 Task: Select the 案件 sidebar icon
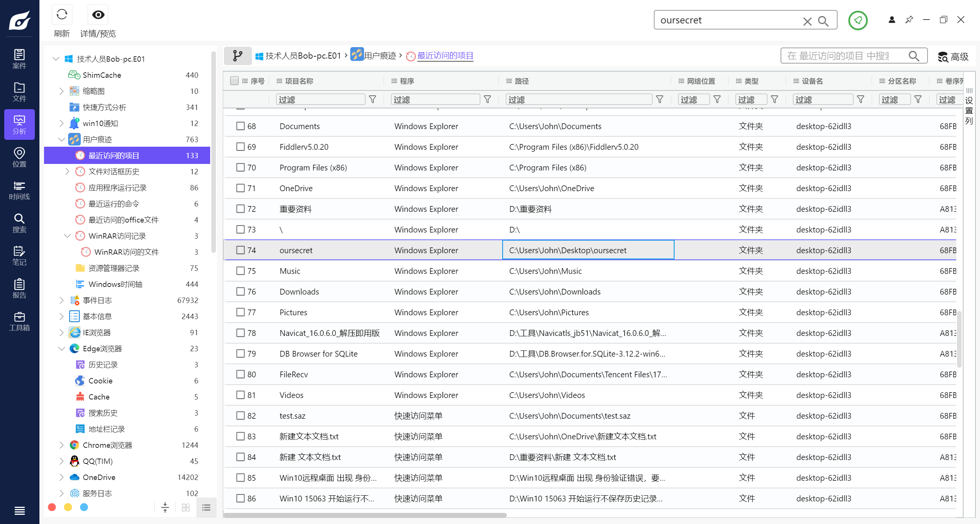click(x=19, y=58)
